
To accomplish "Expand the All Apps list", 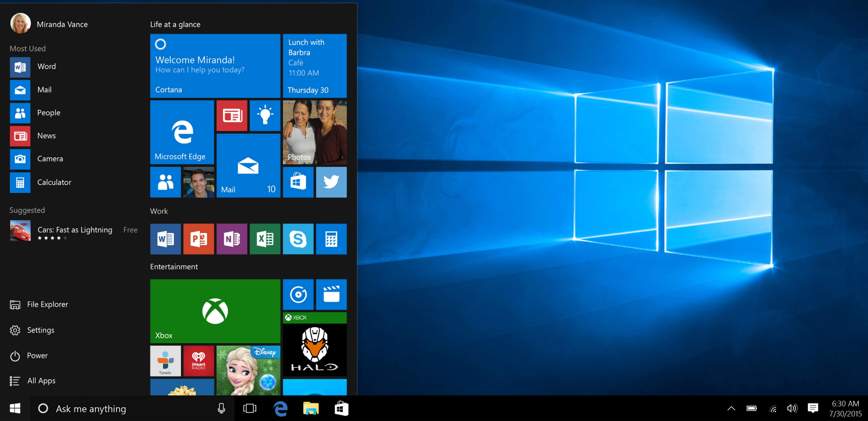I will click(41, 381).
